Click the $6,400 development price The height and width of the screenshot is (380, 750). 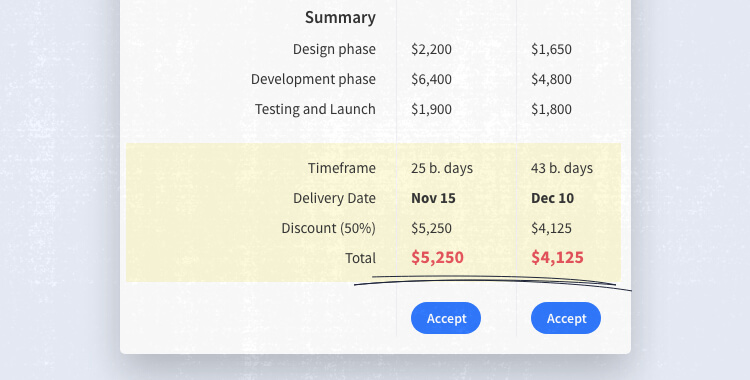click(431, 79)
